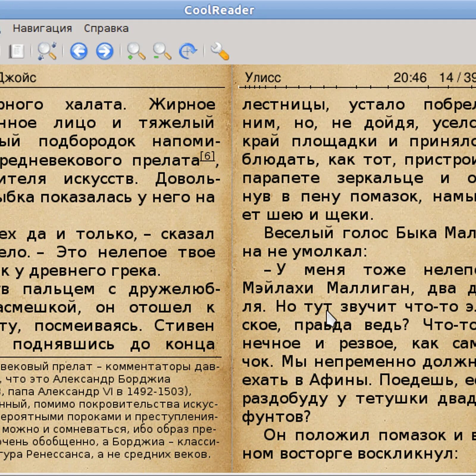
Task: Click the footnote text "1492-1503"
Action: tap(156, 392)
